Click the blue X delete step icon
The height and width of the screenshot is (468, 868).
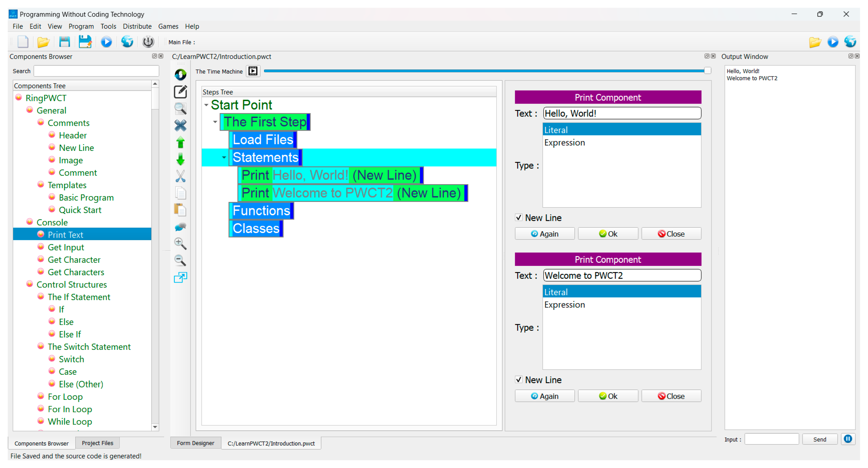[x=180, y=126]
